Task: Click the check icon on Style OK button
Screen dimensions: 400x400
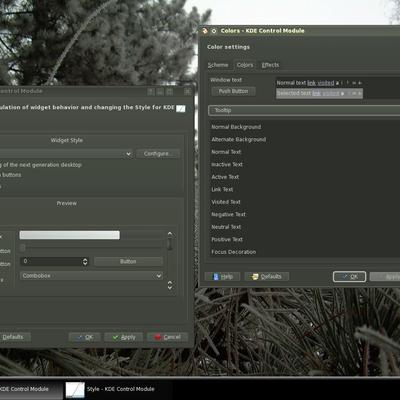Action: [x=80, y=337]
